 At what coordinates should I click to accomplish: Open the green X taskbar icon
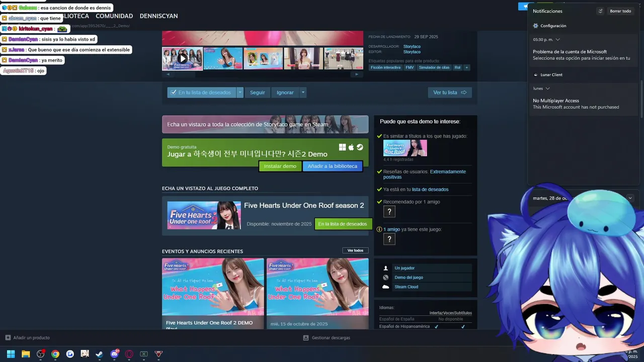click(144, 354)
